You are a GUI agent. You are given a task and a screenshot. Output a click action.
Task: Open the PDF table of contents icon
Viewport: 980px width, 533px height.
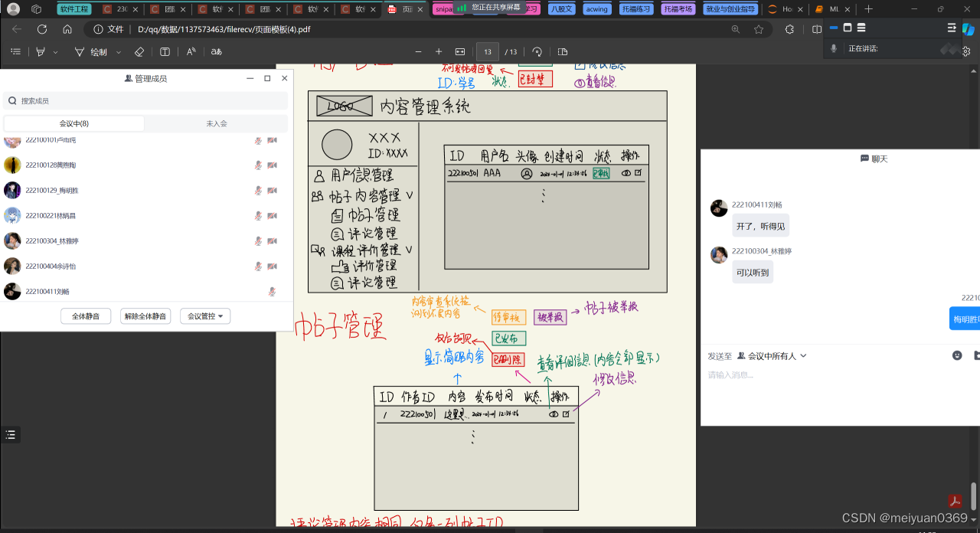[15, 51]
